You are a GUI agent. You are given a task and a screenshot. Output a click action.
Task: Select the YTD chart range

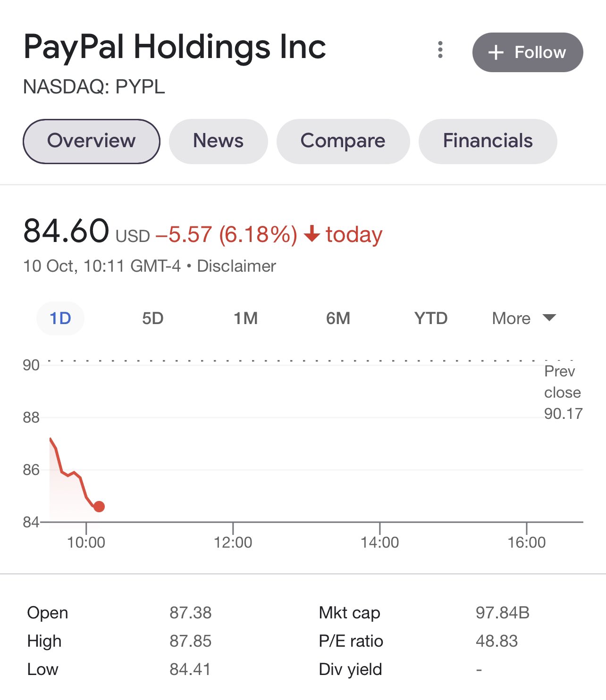coord(431,318)
